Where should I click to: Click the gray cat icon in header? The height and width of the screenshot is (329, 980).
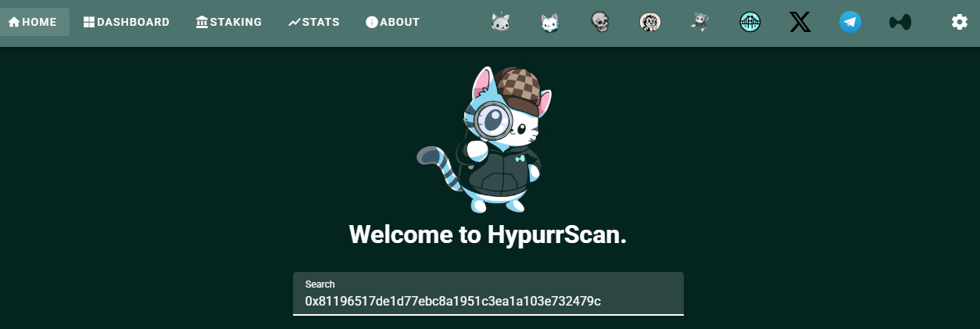[501, 22]
